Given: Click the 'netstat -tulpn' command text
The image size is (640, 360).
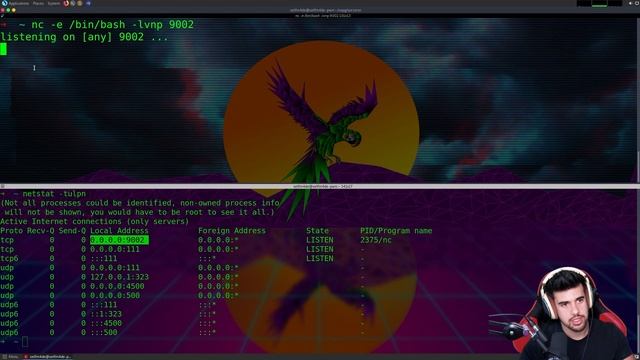Looking at the screenshot, I should pos(54,194).
